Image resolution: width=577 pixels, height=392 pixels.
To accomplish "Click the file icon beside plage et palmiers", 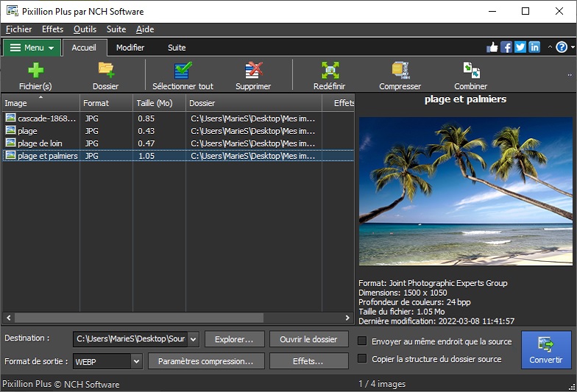I will [x=10, y=155].
